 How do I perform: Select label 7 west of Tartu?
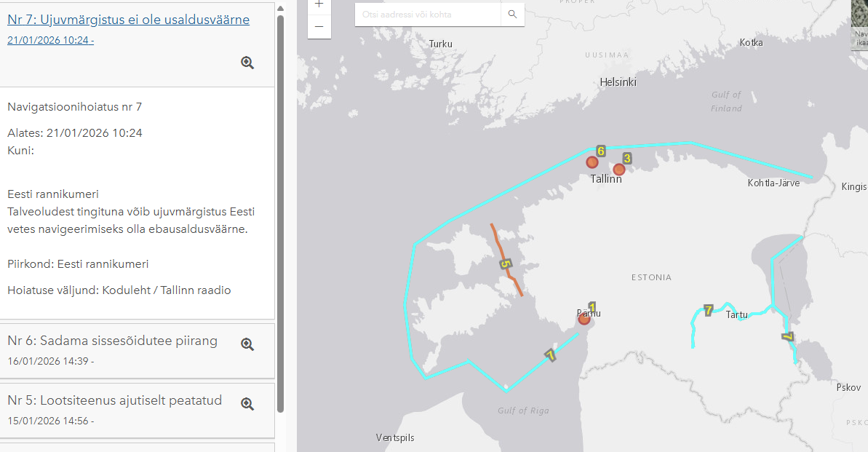click(707, 311)
